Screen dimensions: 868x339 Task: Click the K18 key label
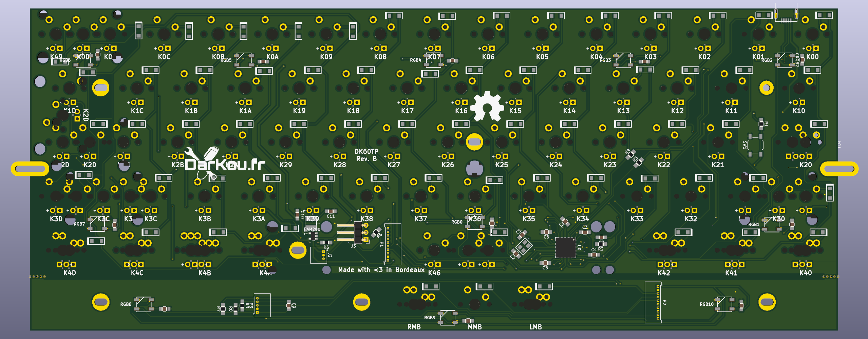(353, 111)
